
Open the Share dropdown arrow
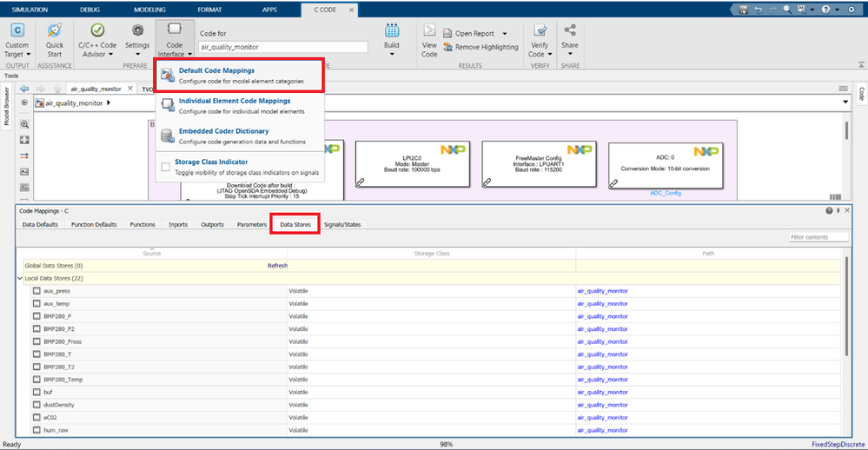click(x=570, y=54)
